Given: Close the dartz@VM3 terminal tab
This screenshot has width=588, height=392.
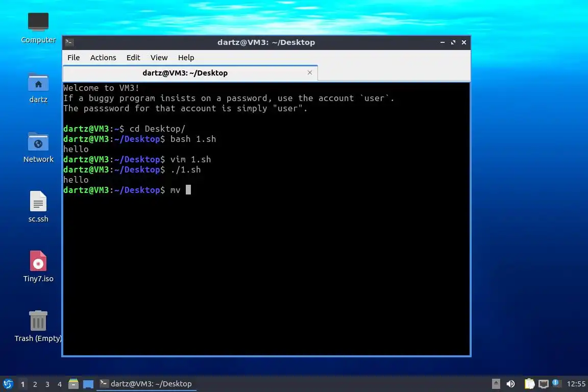Looking at the screenshot, I should coord(310,73).
